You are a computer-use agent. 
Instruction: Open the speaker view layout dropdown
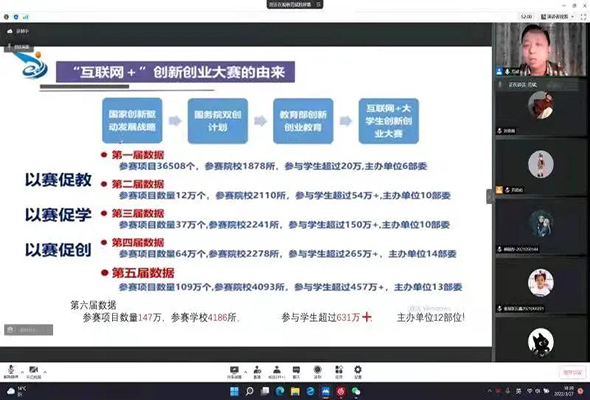[x=557, y=17]
